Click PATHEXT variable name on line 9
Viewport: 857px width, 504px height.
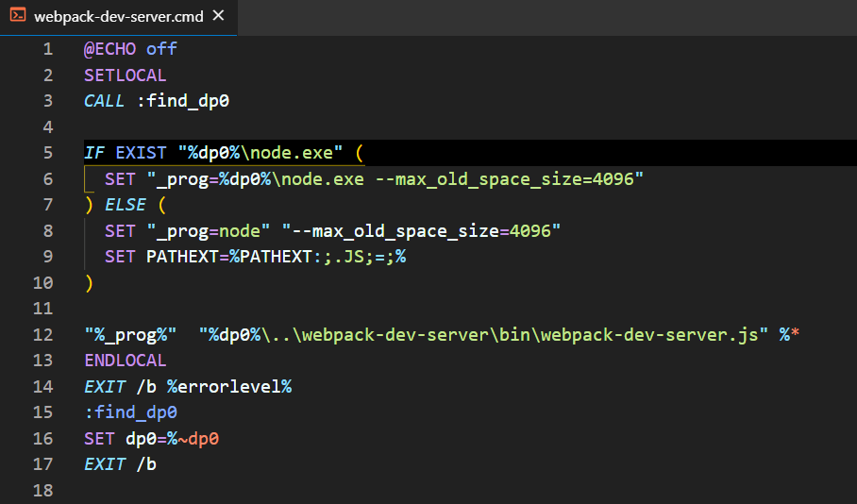(182, 257)
